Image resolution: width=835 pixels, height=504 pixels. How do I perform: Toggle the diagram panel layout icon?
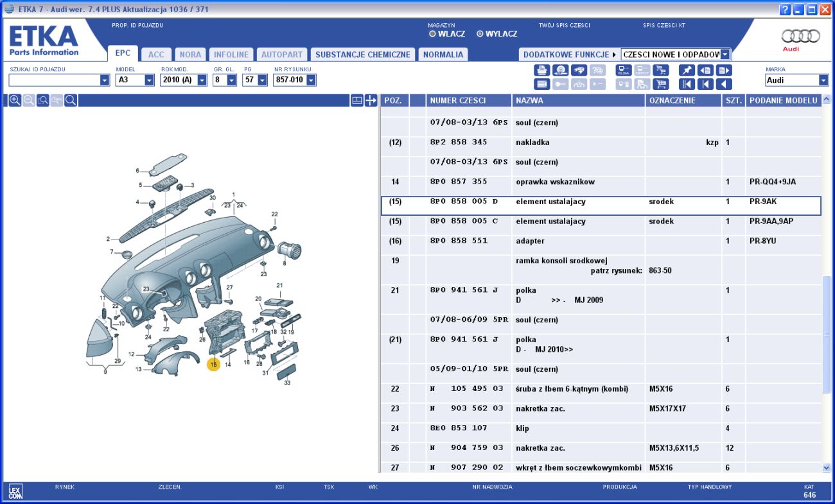coord(357,101)
